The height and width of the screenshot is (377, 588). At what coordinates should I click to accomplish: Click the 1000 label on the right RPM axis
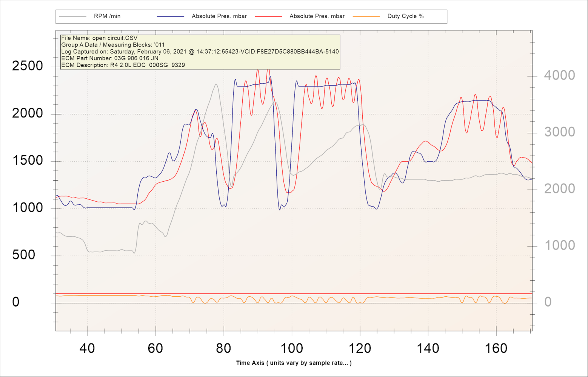point(559,245)
